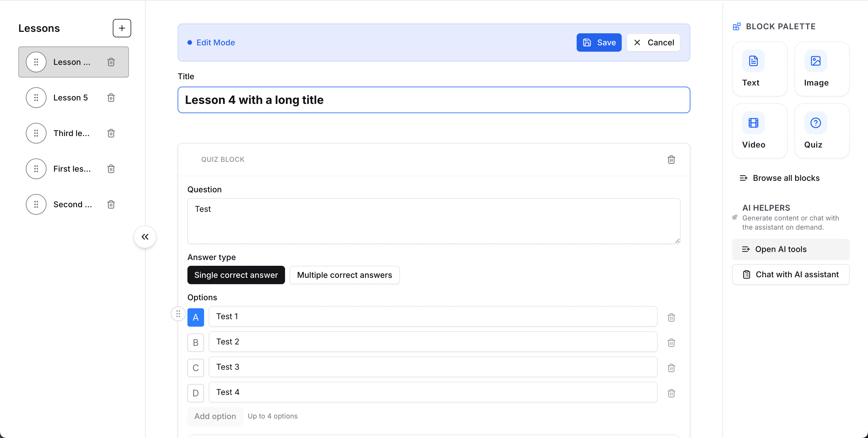
Task: Click the lesson Title input field
Action: click(434, 100)
